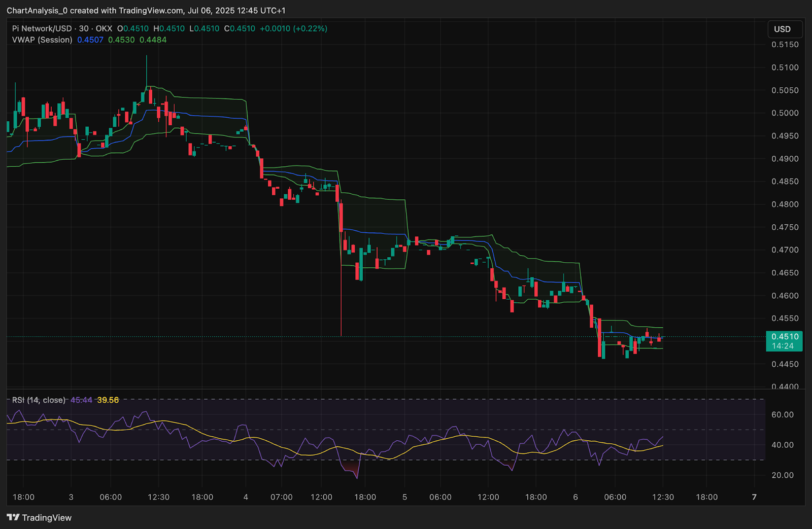This screenshot has height=529, width=812.
Task: Click the TradingView logo icon
Action: point(13,517)
